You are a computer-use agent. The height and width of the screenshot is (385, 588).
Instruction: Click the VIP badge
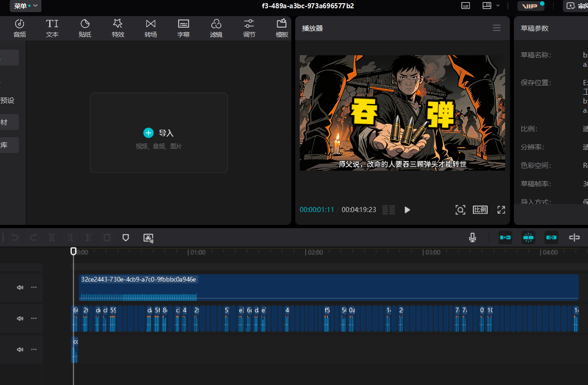(531, 6)
